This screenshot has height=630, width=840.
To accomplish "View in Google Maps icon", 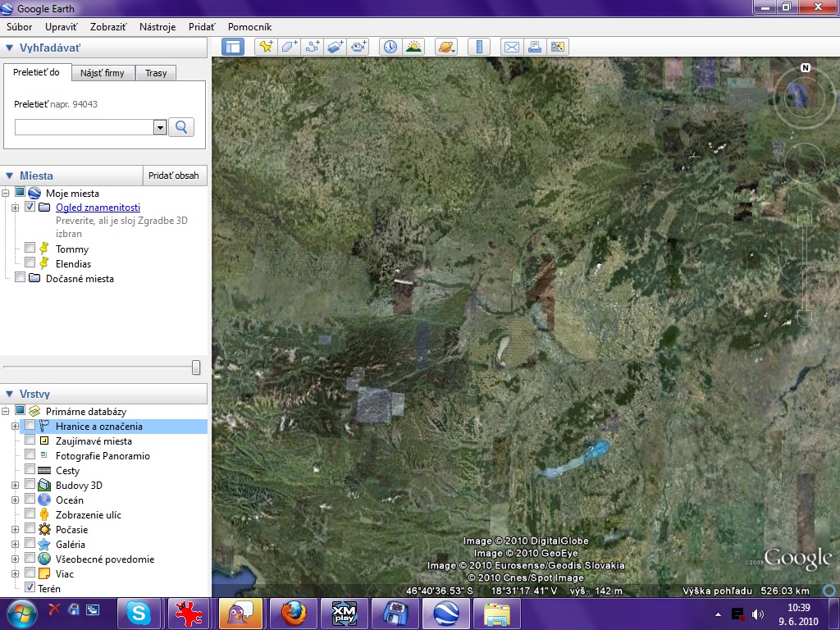I will tap(558, 47).
